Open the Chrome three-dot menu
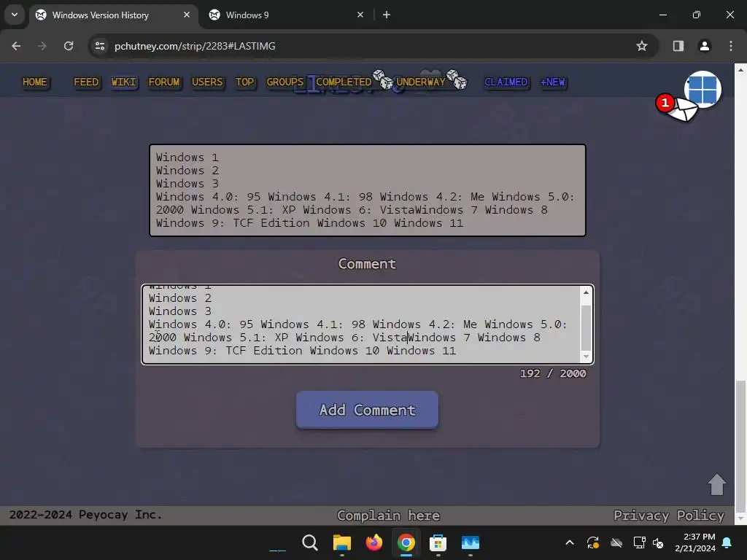The width and height of the screenshot is (747, 560). 731,46
